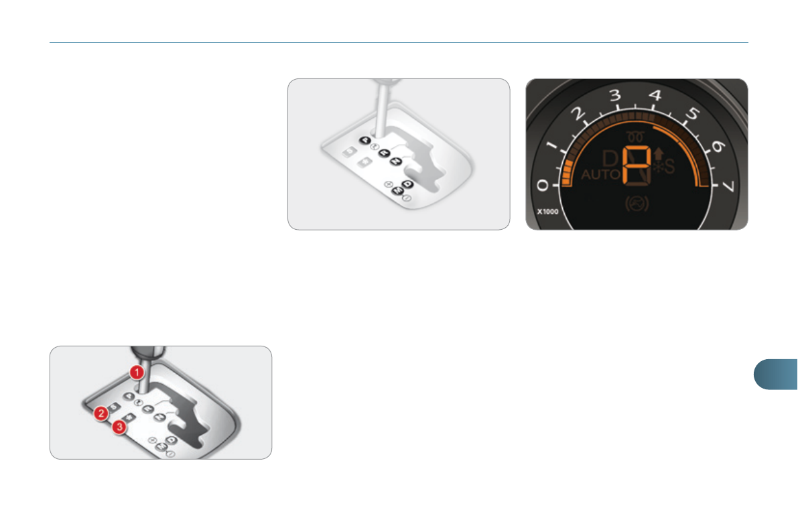Click the plus symbol beside M
Image resolution: width=798 pixels, height=532 pixels.
(x=389, y=184)
